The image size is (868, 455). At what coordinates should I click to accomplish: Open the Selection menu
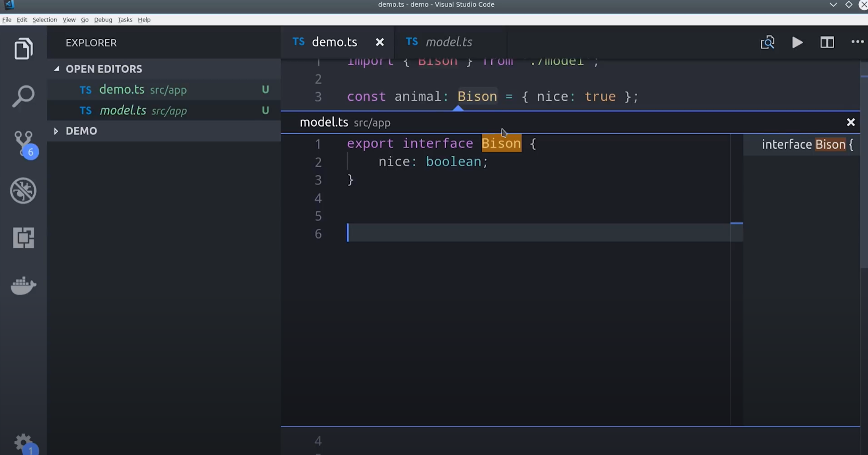pyautogui.click(x=44, y=20)
